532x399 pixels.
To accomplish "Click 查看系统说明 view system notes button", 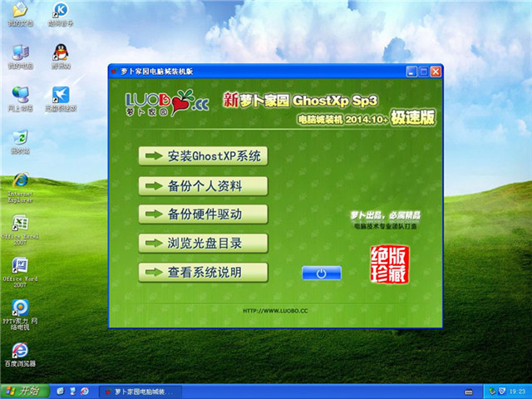I will pos(203,272).
